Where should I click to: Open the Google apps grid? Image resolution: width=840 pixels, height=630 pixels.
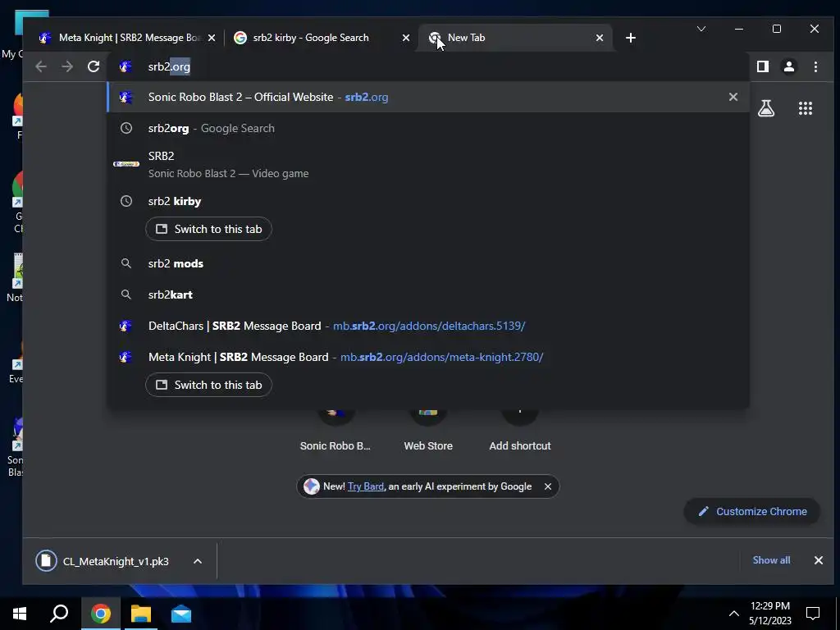806,108
